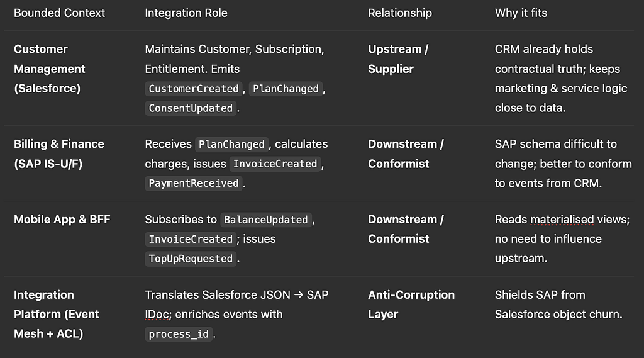This screenshot has height=358, width=644.
Task: Click the TopUpRequested code tag
Action: (x=191, y=259)
